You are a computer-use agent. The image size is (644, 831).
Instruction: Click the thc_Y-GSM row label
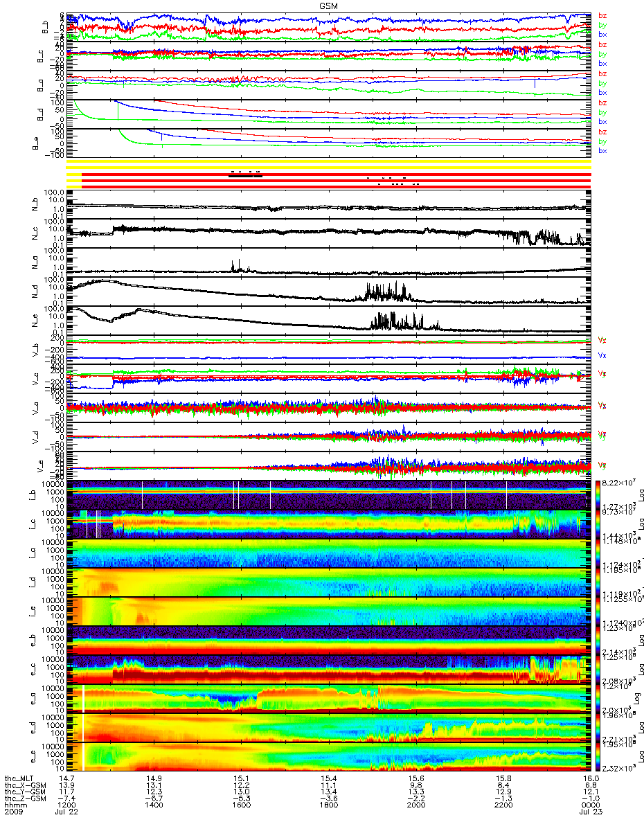tap(27, 792)
